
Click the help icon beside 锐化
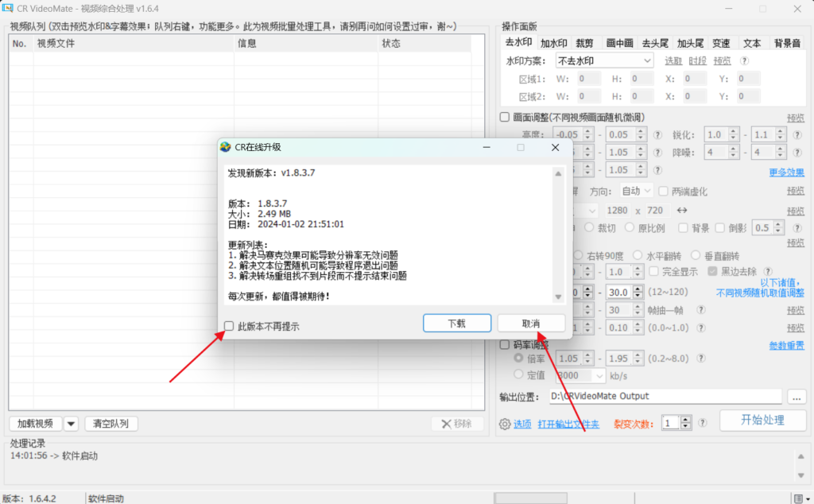click(x=797, y=134)
